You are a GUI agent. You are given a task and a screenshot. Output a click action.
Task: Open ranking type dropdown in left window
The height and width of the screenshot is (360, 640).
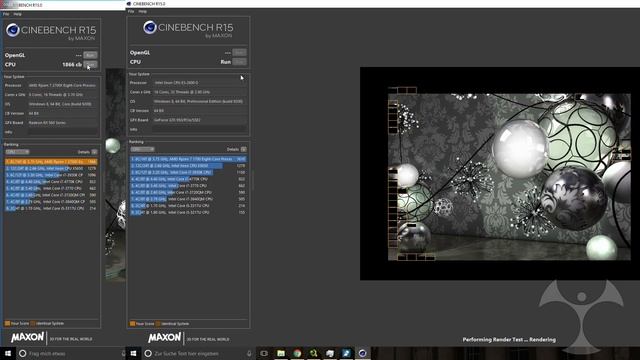(x=17, y=152)
